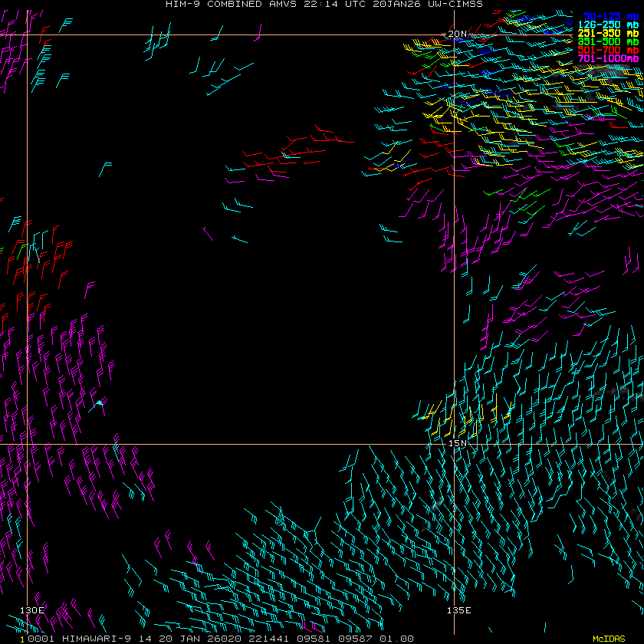The height and width of the screenshot is (644, 644).
Task: Click the 15N and 135E gridline intersection
Action: tap(455, 444)
